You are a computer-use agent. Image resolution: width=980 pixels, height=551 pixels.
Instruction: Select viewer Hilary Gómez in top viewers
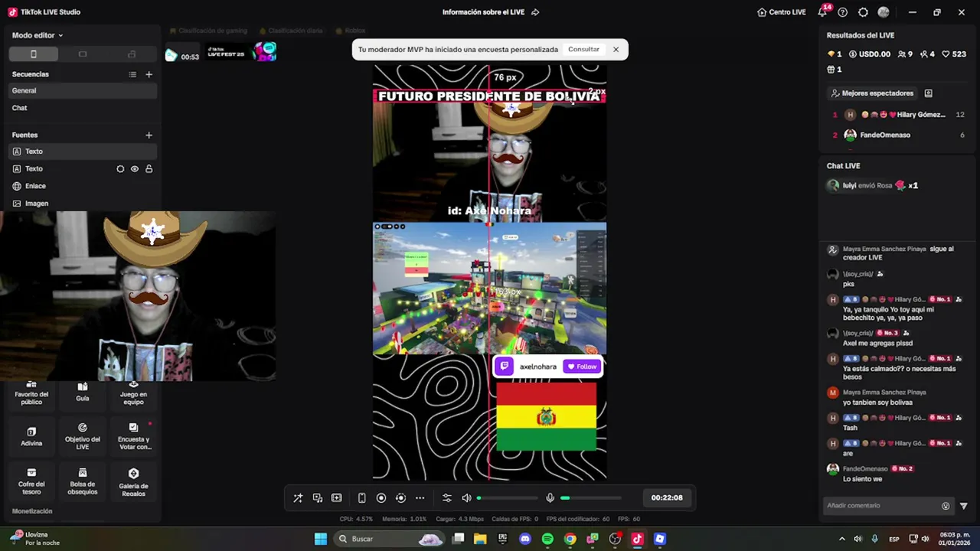[897, 115]
